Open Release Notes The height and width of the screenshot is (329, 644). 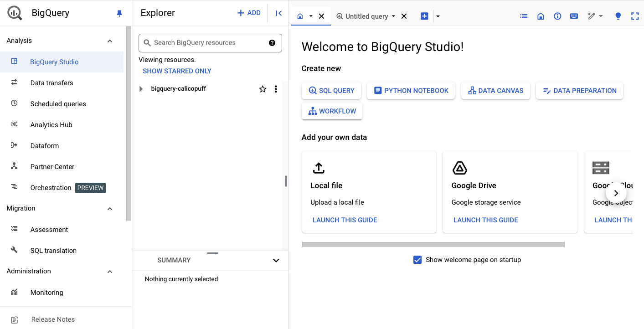[53, 319]
